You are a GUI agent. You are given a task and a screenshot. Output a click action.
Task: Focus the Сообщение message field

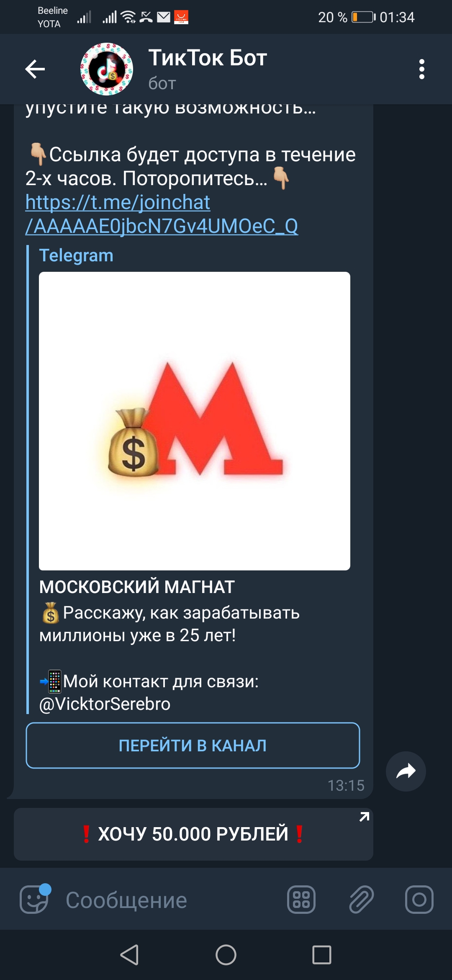click(x=167, y=900)
